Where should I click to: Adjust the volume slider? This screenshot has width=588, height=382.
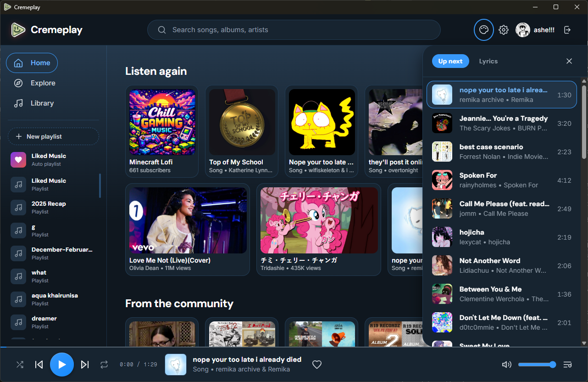point(537,365)
